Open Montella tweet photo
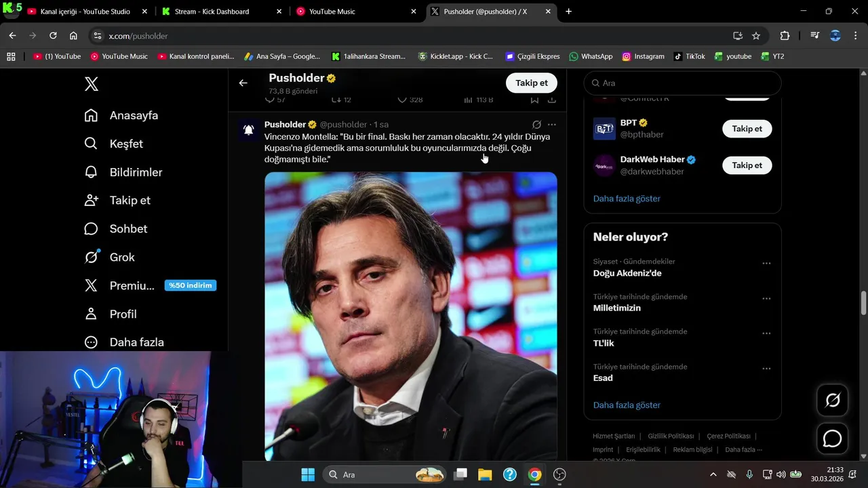This screenshot has width=868, height=488. coord(411,316)
